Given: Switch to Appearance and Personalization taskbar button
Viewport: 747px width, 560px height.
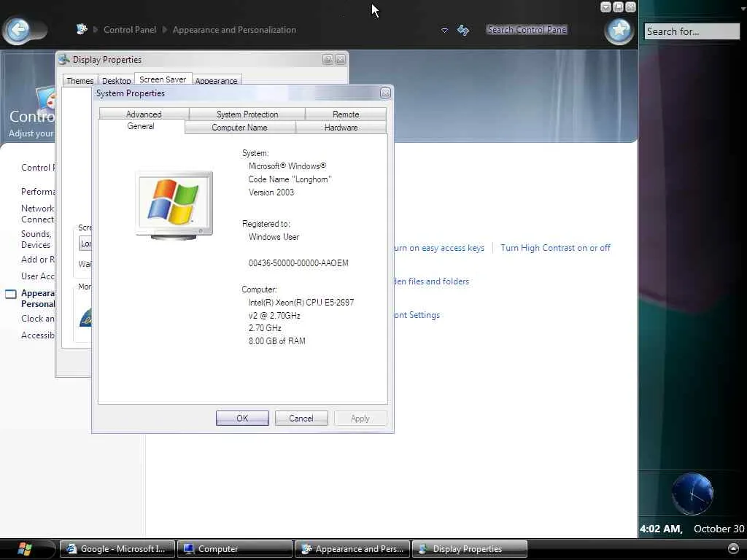Looking at the screenshot, I should pos(352,549).
